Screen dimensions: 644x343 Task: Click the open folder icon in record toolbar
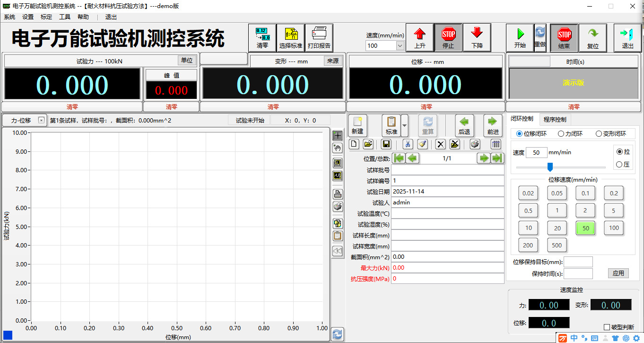pyautogui.click(x=368, y=144)
